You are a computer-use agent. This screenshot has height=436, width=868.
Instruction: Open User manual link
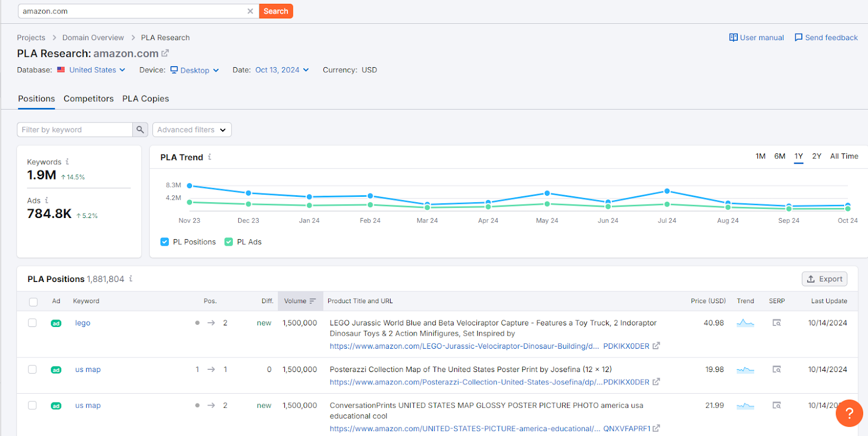coord(757,37)
